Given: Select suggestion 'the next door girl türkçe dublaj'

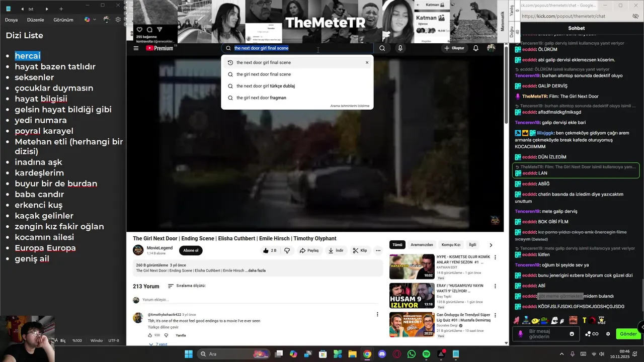Looking at the screenshot, I should pyautogui.click(x=297, y=86).
